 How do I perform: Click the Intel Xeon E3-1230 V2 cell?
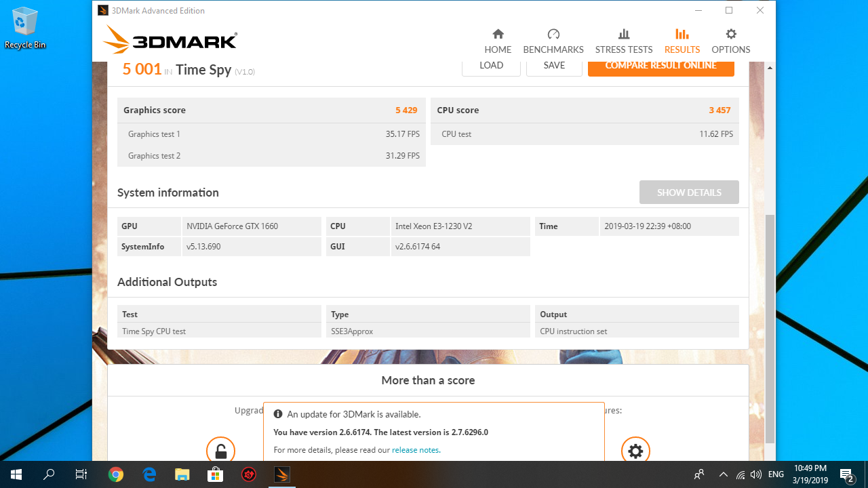[460, 226]
